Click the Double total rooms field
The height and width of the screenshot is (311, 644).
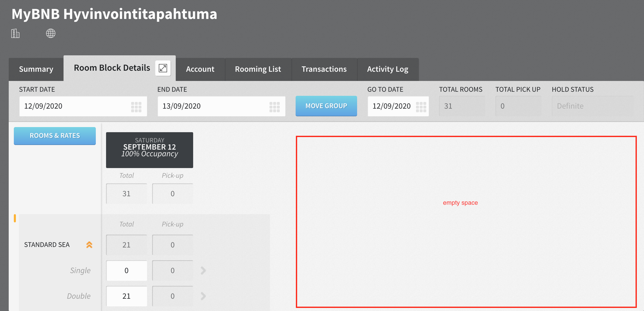(127, 296)
